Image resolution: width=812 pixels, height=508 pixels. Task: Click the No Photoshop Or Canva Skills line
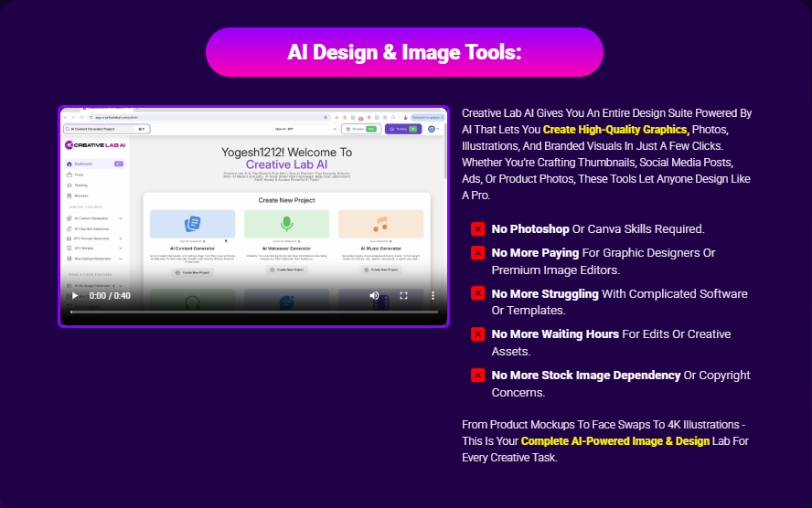(598, 229)
